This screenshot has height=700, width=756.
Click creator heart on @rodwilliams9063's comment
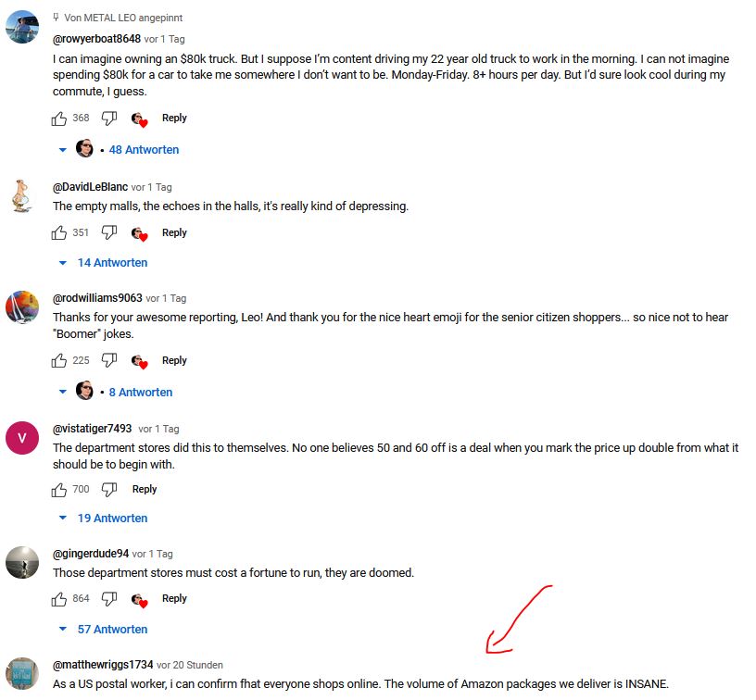139,361
